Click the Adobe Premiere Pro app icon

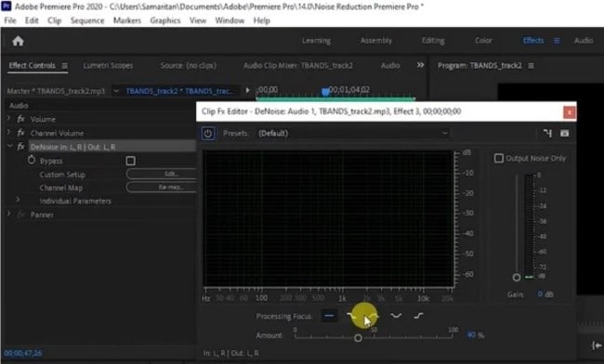coord(7,6)
